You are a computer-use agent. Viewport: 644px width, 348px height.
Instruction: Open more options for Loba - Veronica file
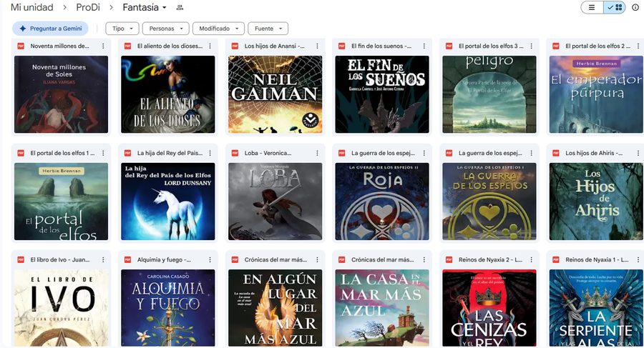pos(317,153)
